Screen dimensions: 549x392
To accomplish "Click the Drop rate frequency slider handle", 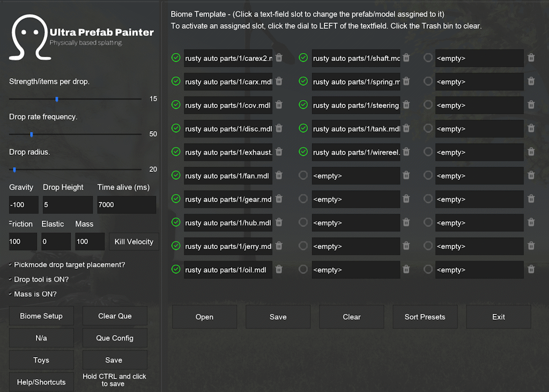I will coord(32,134).
